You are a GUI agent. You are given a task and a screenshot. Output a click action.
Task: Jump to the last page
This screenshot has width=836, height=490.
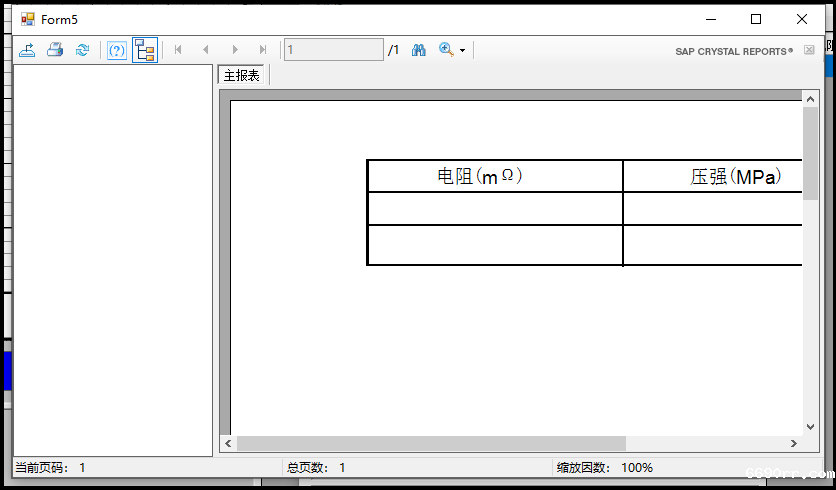(x=263, y=50)
